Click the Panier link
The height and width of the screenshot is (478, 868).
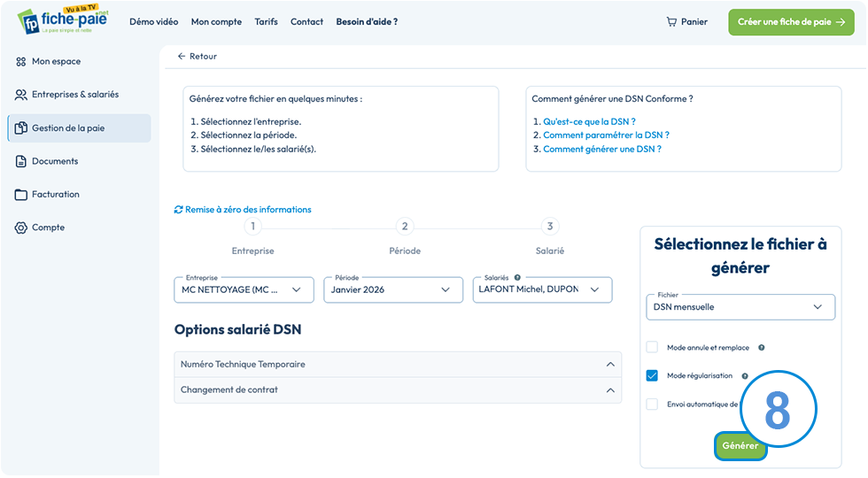point(687,21)
